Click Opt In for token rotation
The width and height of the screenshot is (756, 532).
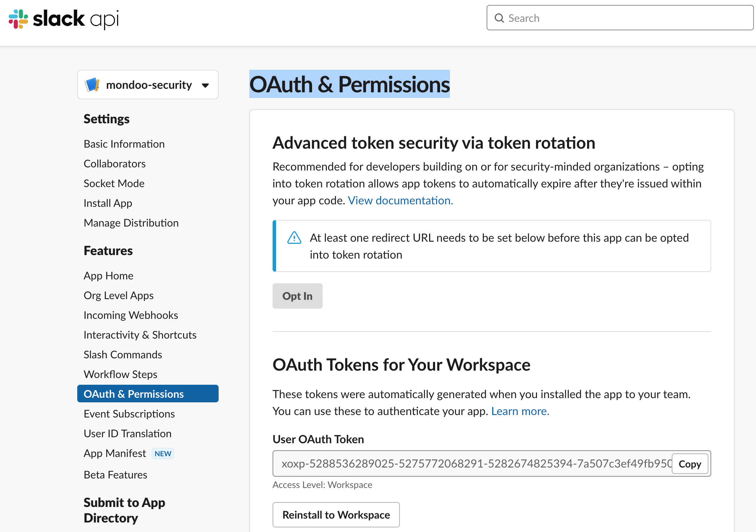pyautogui.click(x=297, y=296)
